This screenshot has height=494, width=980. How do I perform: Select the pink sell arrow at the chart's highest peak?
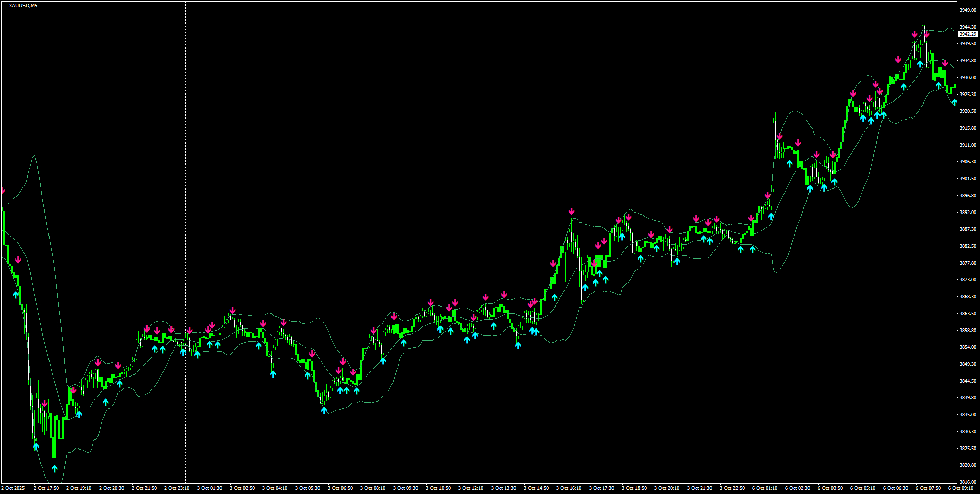click(926, 33)
